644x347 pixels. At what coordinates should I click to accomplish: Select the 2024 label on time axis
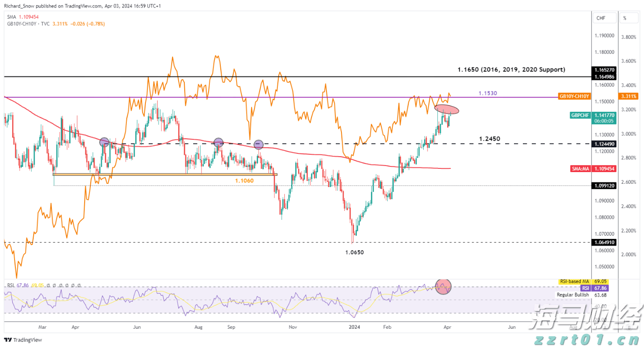pyautogui.click(x=354, y=327)
